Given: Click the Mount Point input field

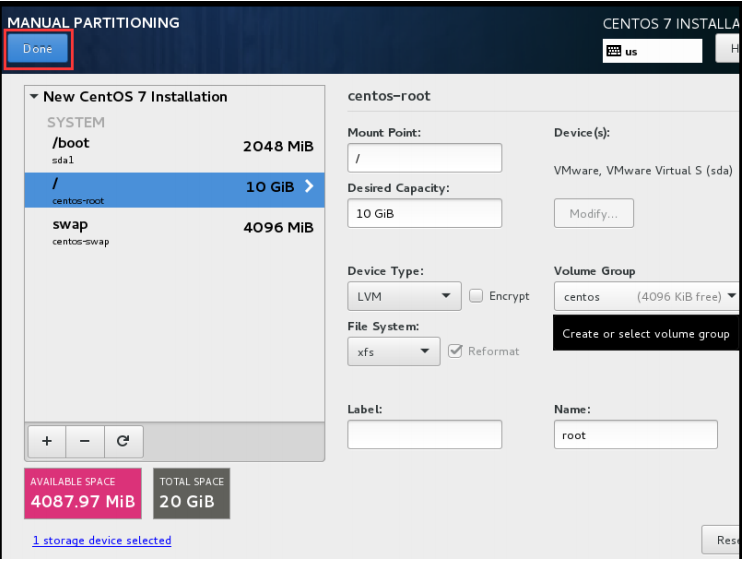Looking at the screenshot, I should pos(424,158).
